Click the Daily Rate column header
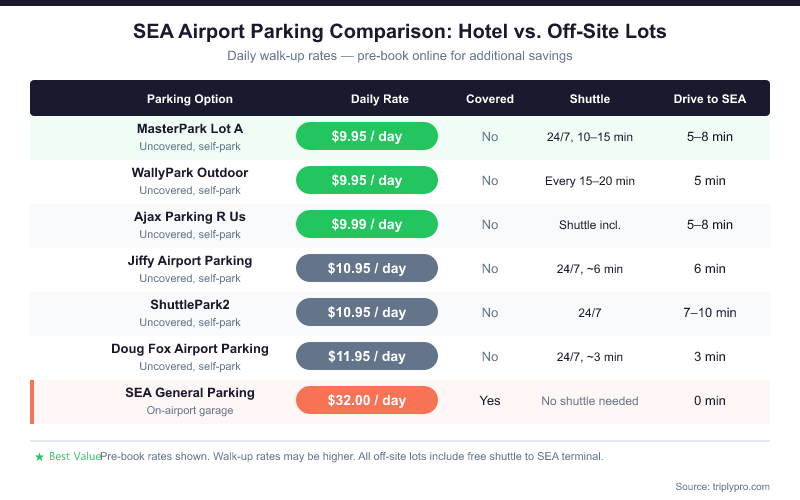This screenshot has width=800, height=500. (x=380, y=99)
